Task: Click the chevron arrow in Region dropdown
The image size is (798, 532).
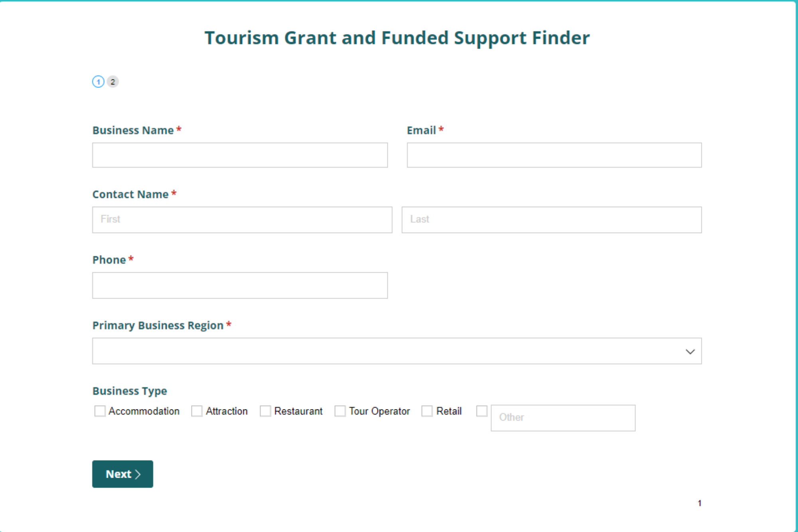Action: pyautogui.click(x=690, y=352)
